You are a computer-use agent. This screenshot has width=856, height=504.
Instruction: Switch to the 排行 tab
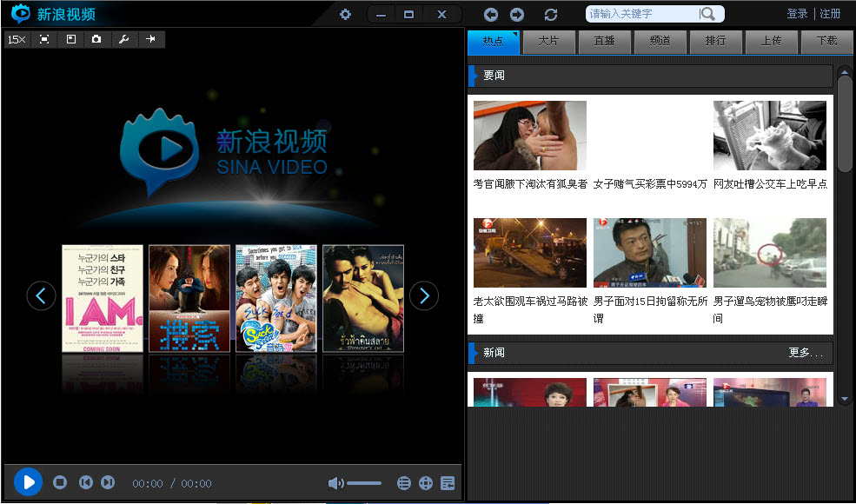click(716, 42)
